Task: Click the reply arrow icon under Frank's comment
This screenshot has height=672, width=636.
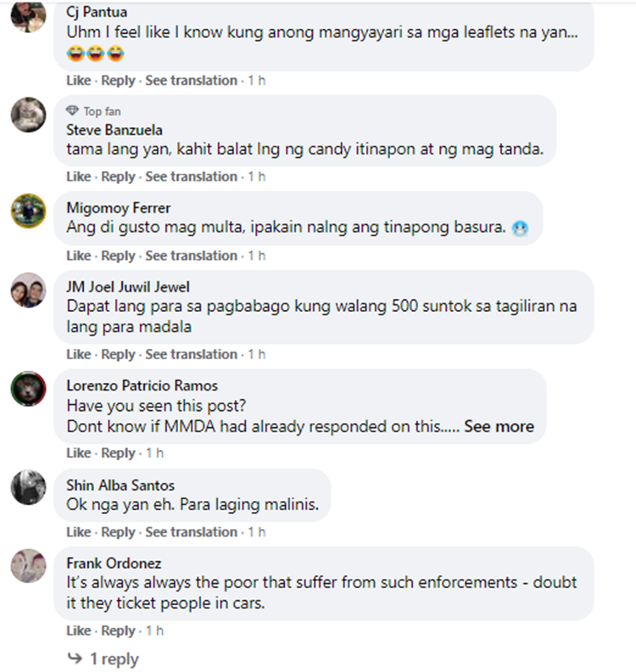Action: 75,658
